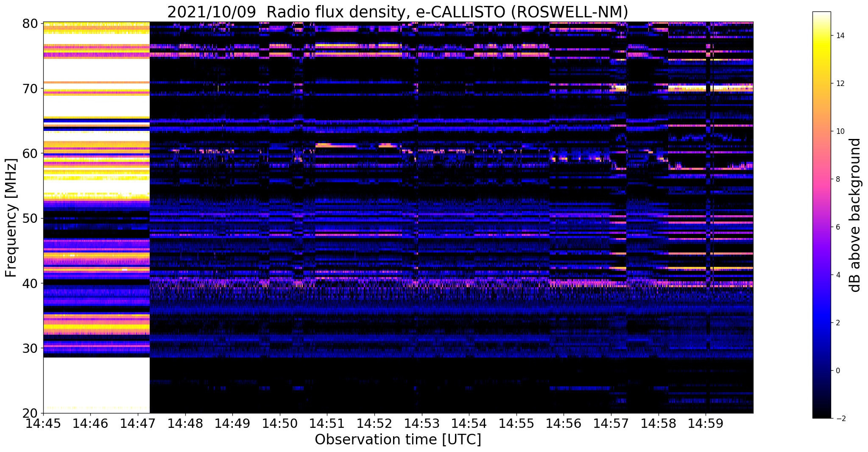Click the 14:57 time tick label

click(x=611, y=423)
